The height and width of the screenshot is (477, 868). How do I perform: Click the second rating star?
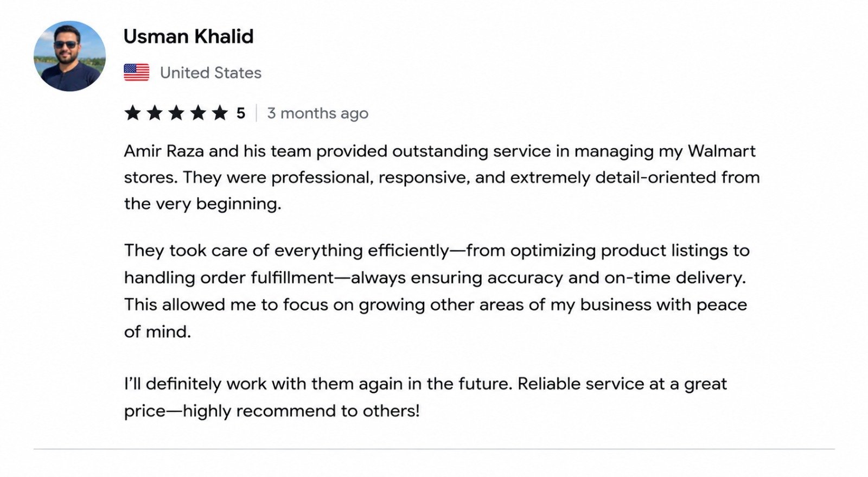[x=155, y=113]
